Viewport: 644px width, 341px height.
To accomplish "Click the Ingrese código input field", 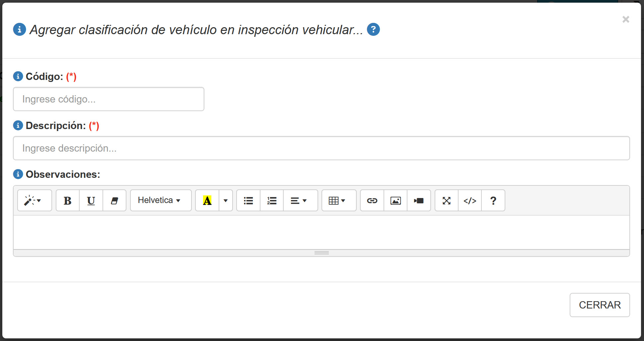I will [108, 99].
